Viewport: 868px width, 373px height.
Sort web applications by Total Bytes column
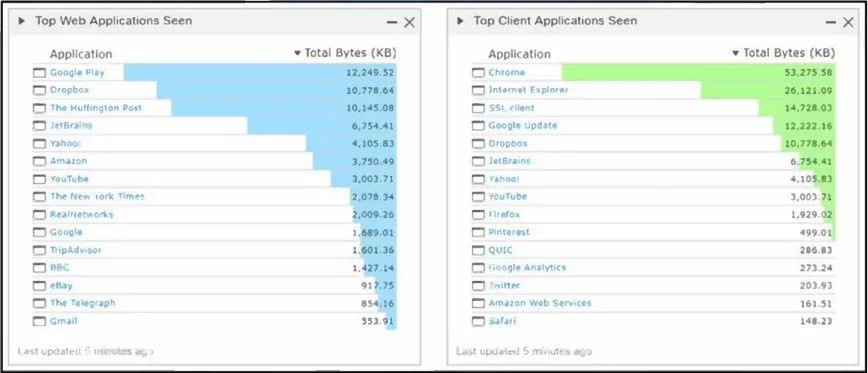point(345,53)
